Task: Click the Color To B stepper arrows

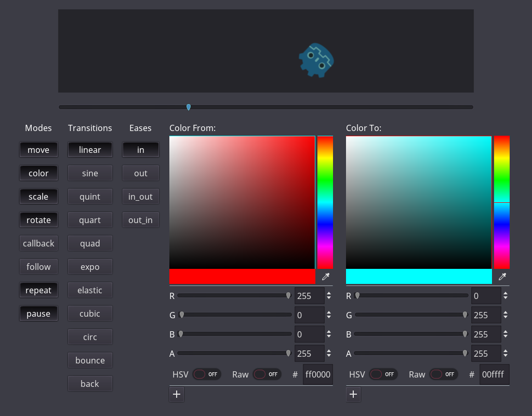Action: pyautogui.click(x=506, y=334)
